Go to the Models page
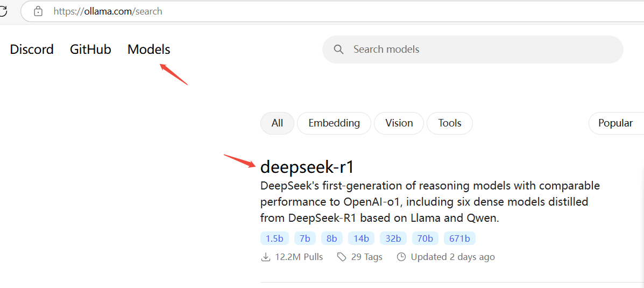This screenshot has height=288, width=644. point(148,50)
